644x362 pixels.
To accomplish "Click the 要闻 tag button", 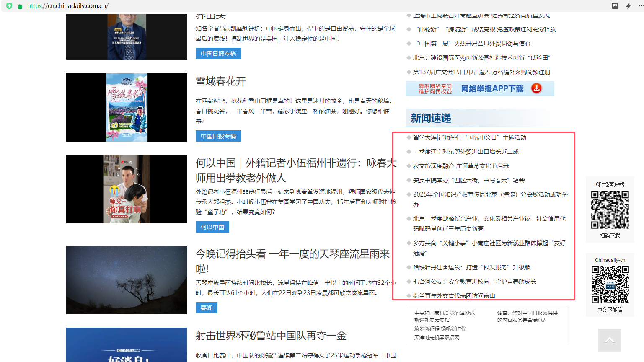I will tap(207, 308).
